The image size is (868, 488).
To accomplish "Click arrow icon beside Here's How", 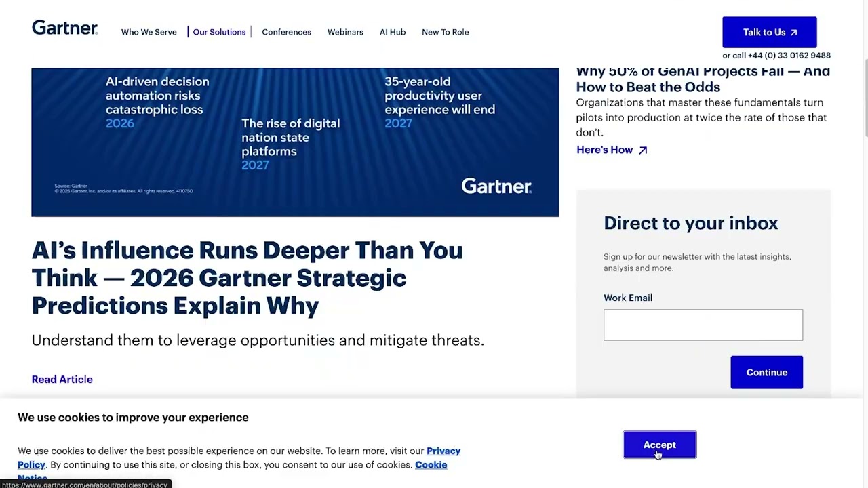I will (643, 150).
